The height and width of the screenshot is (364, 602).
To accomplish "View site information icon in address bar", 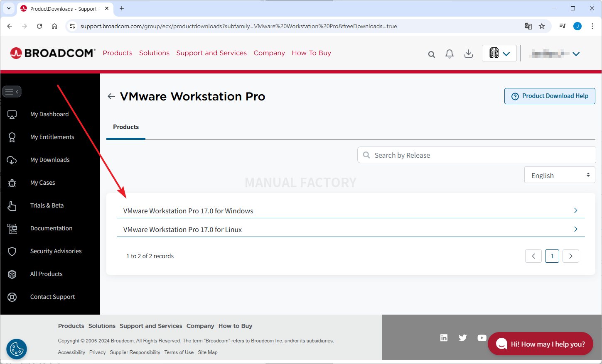I will [x=72, y=26].
